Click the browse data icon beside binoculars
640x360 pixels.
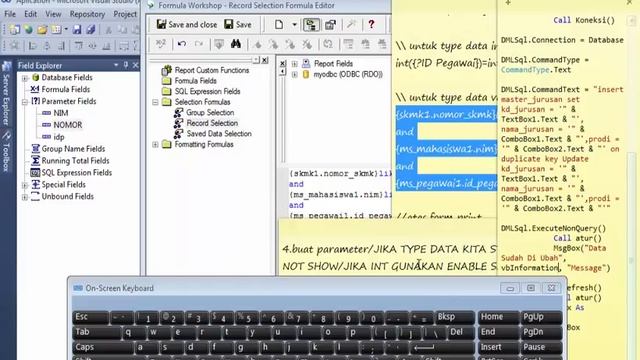point(219,44)
